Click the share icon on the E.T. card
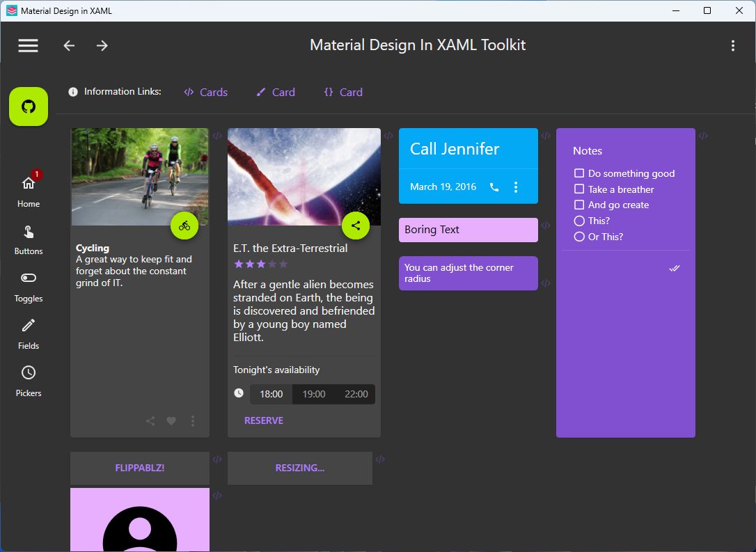Image resolution: width=756 pixels, height=552 pixels. 356,226
